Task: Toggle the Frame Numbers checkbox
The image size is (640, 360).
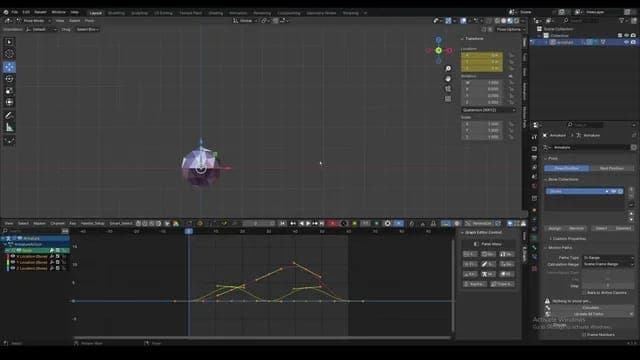Action: (x=584, y=335)
